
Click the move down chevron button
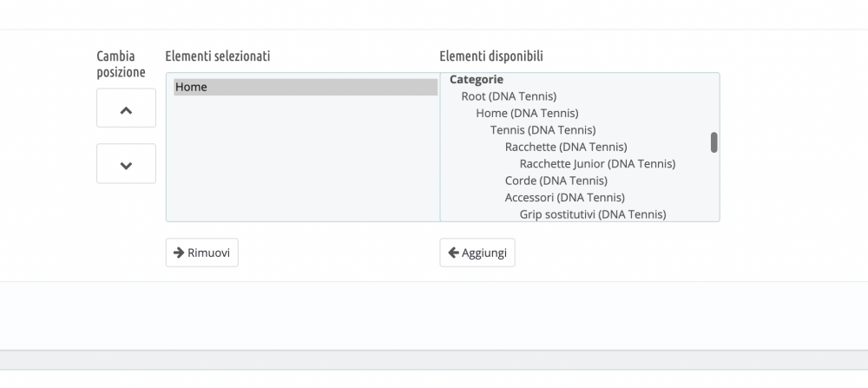126,164
